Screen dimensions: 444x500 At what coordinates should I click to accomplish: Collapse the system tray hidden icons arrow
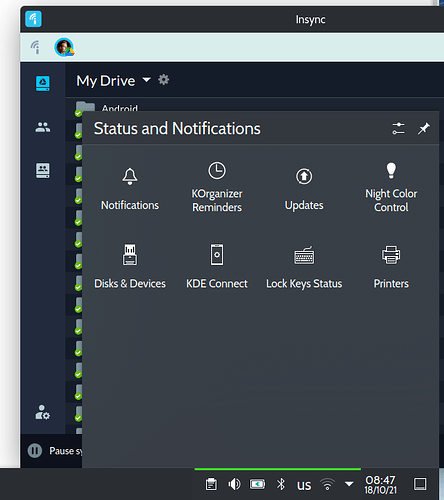(349, 483)
